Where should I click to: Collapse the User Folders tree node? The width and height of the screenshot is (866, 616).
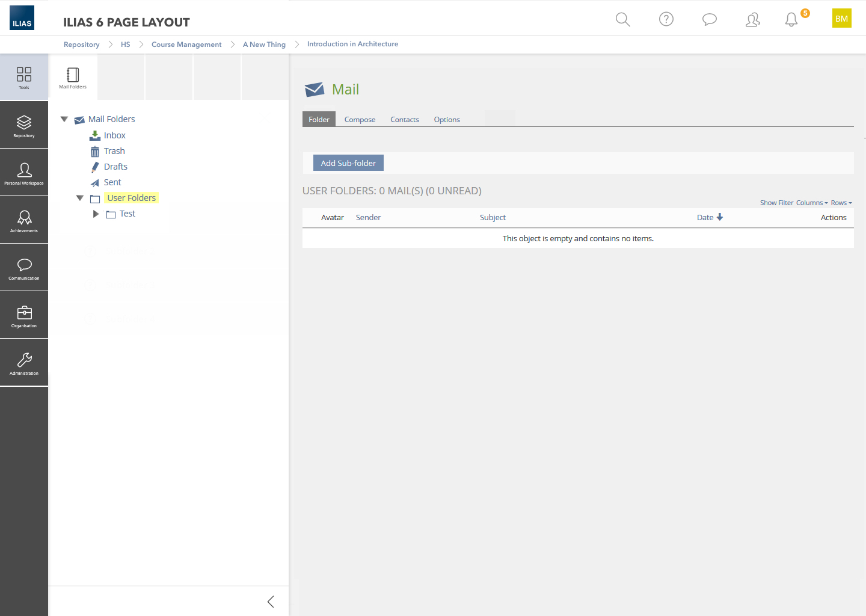80,198
